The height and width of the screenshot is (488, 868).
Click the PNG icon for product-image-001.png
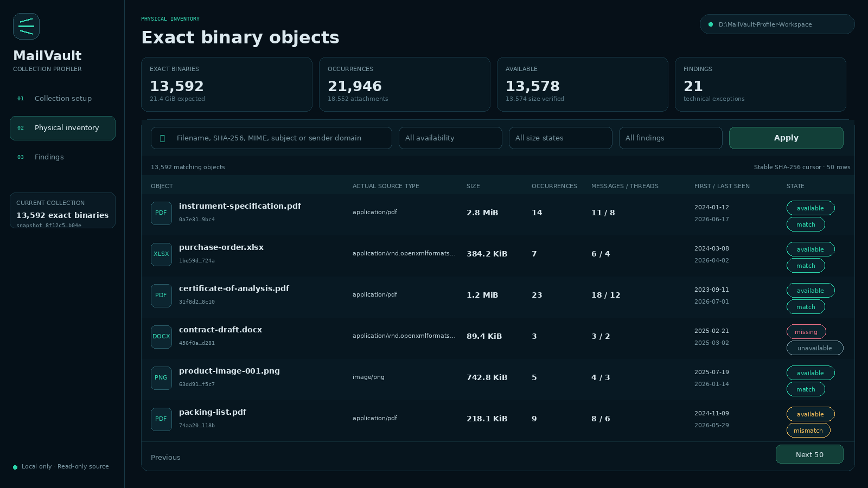(161, 378)
